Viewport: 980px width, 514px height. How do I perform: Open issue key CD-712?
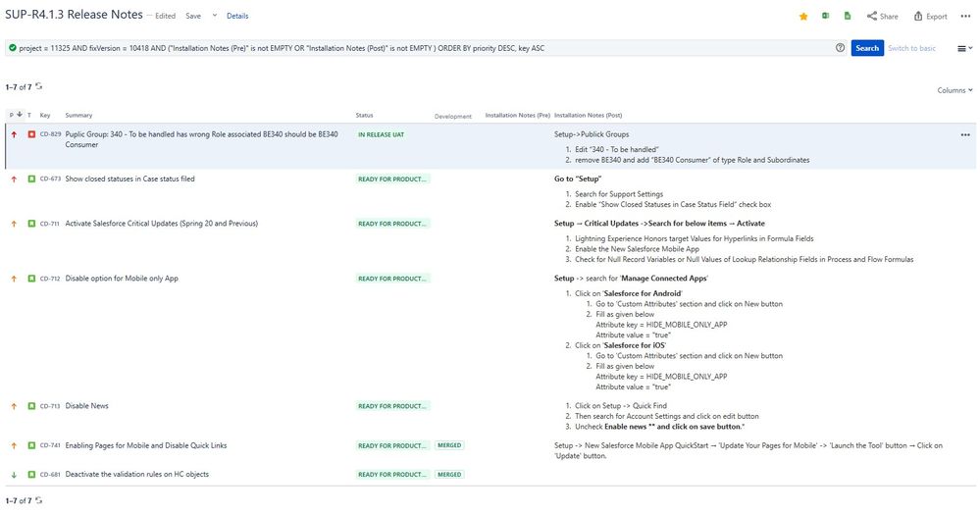click(50, 279)
